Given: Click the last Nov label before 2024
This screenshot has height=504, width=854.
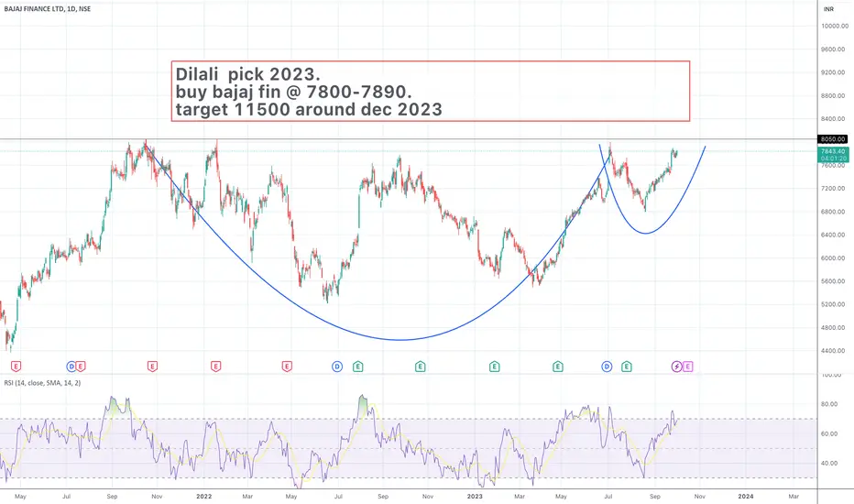Looking at the screenshot, I should 700,497.
